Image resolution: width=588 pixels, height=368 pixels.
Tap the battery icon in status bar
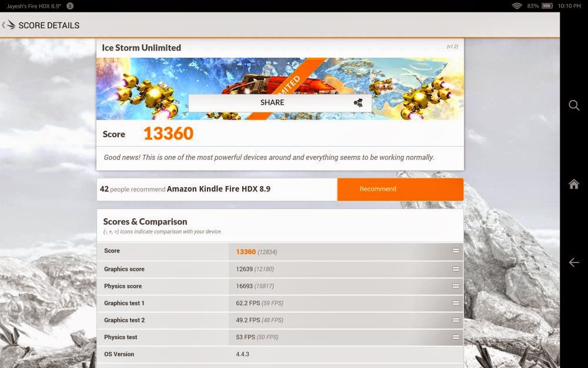click(547, 6)
